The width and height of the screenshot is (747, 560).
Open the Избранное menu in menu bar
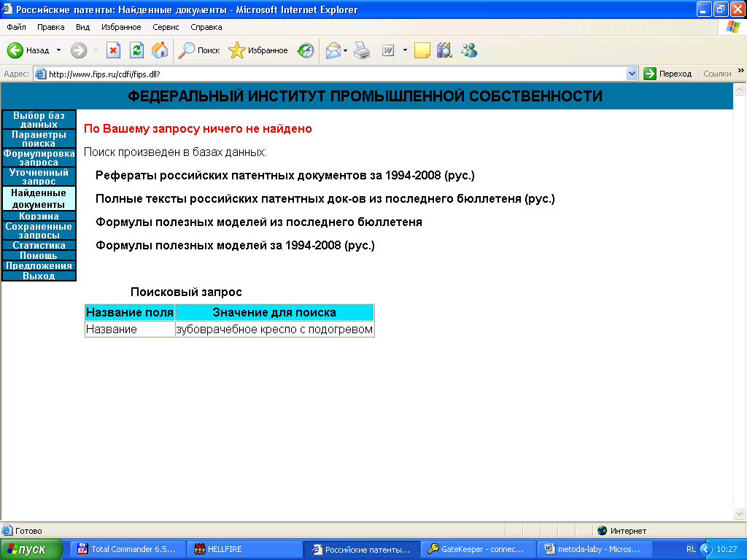click(x=121, y=27)
